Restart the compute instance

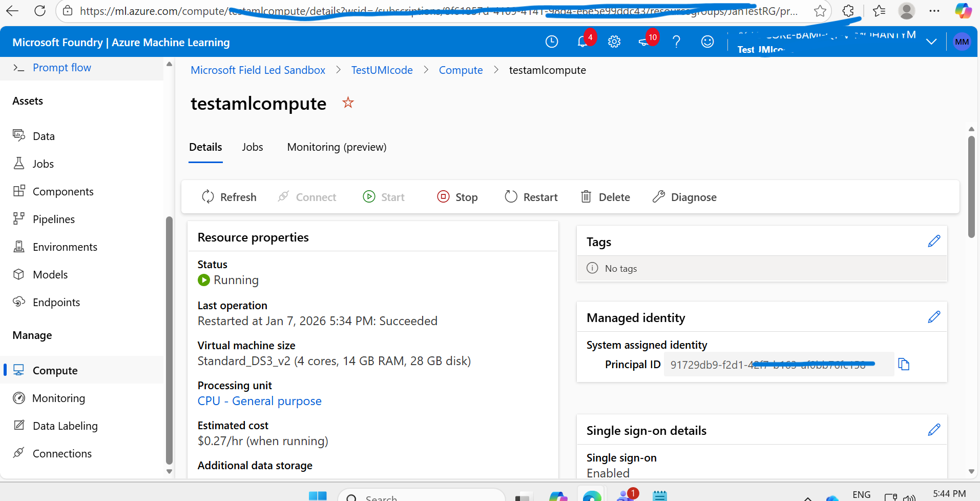coord(531,197)
